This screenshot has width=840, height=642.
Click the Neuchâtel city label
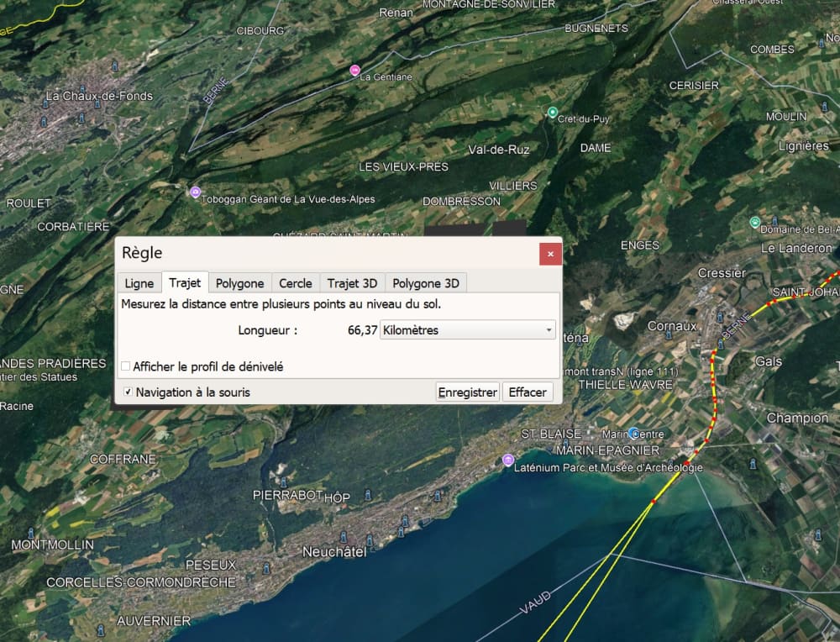(334, 551)
